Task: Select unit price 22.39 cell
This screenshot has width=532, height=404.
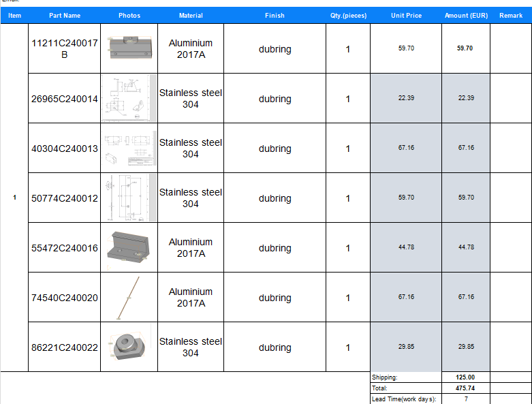Action: (x=406, y=98)
